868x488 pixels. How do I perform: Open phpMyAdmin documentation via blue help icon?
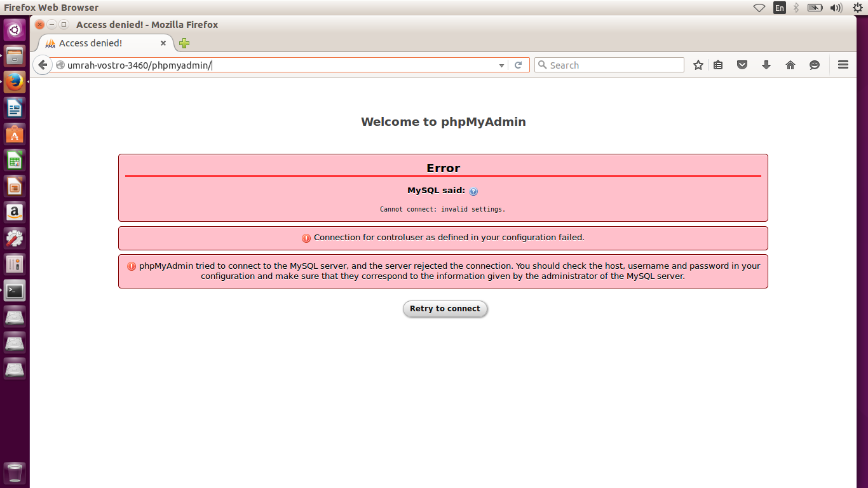[x=473, y=191]
